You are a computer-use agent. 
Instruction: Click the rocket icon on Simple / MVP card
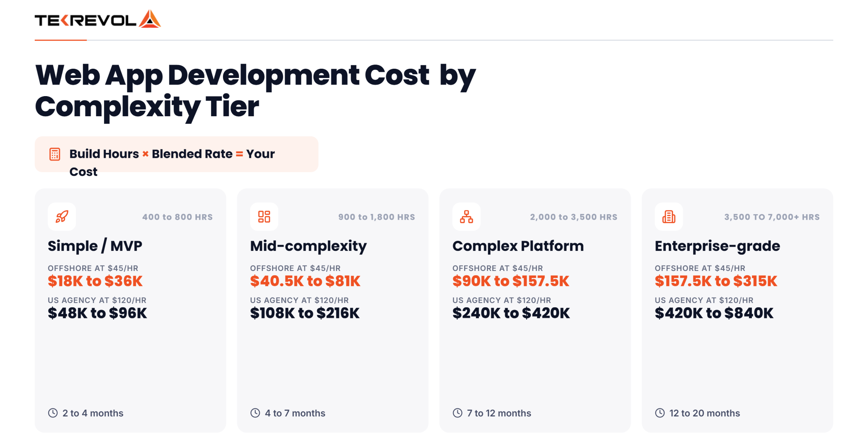tap(62, 217)
